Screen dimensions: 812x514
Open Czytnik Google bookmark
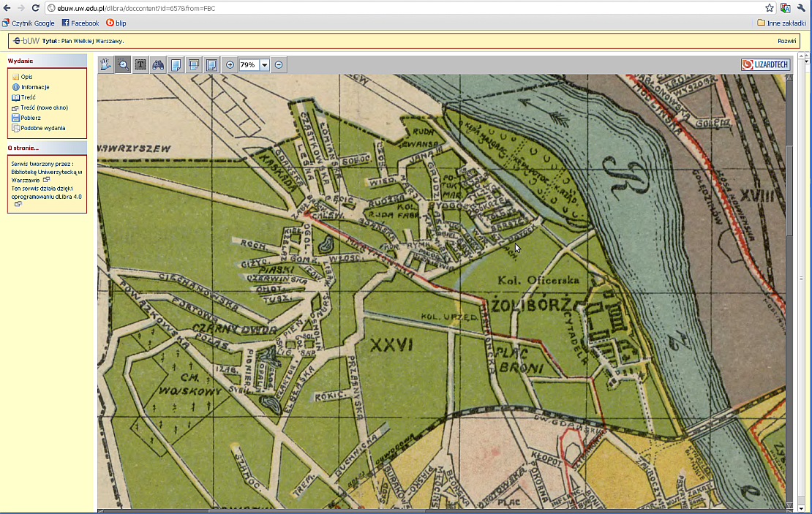pos(29,23)
